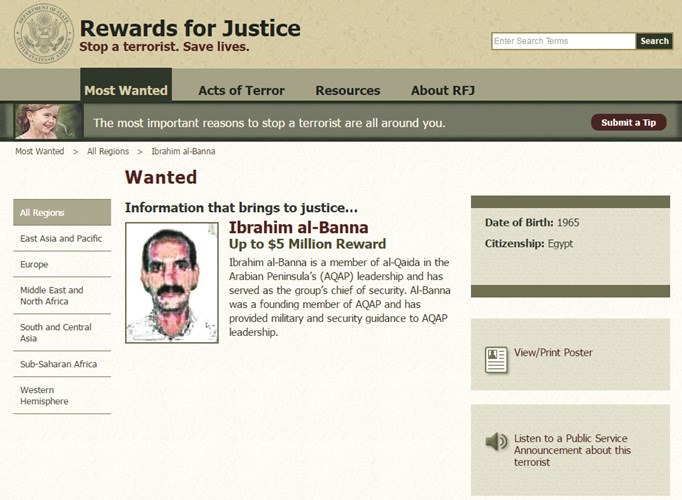The width and height of the screenshot is (682, 500).
Task: Select Middle East and North Africa region
Action: (x=62, y=296)
